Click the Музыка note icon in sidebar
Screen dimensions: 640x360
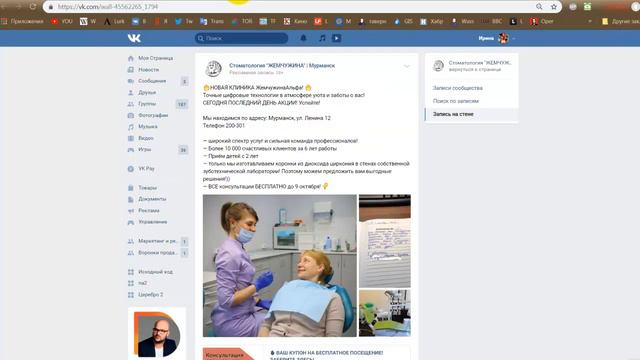[x=131, y=127]
